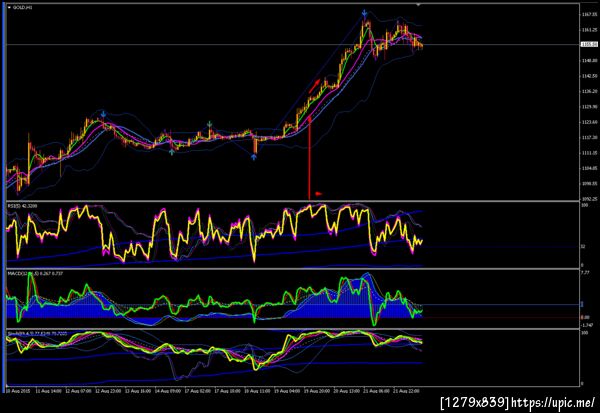Select the green down arrow signal near 17 Aug 02:00
Screen dimensions: 600x413
click(209, 124)
